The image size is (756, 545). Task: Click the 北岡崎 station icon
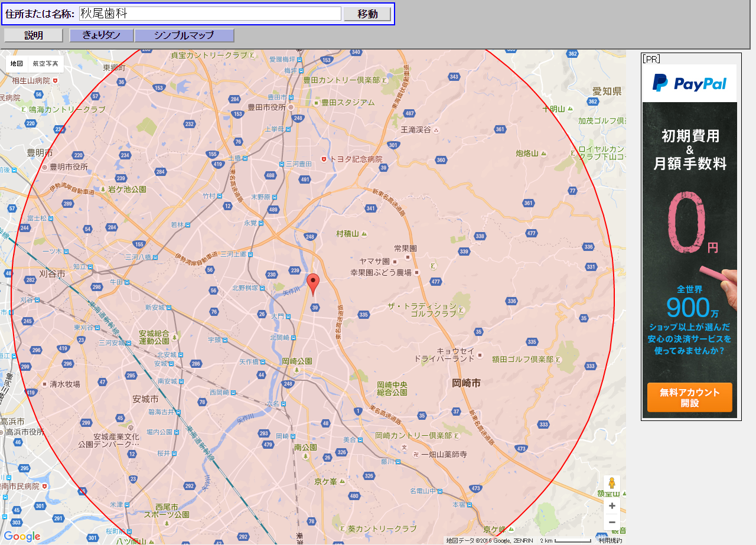pos(294,338)
